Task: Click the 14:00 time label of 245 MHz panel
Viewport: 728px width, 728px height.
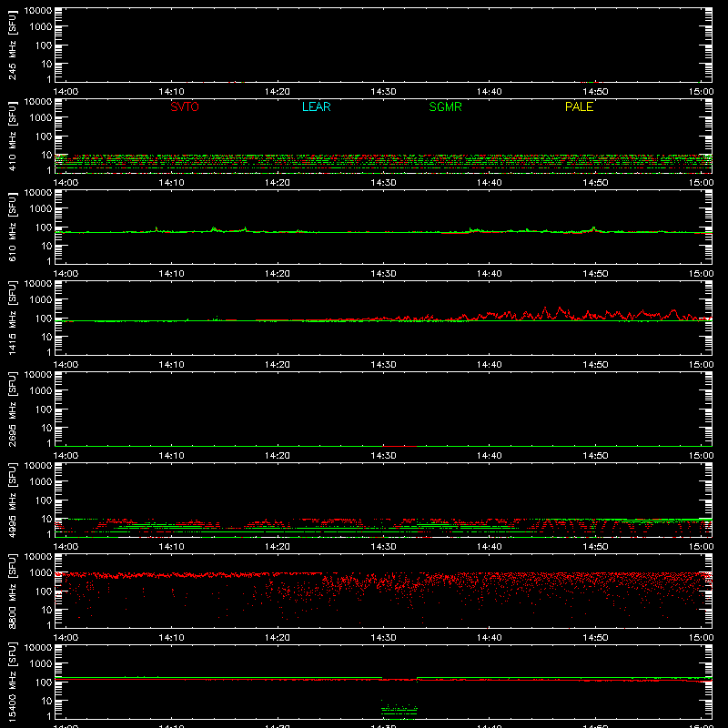Action: coord(66,92)
